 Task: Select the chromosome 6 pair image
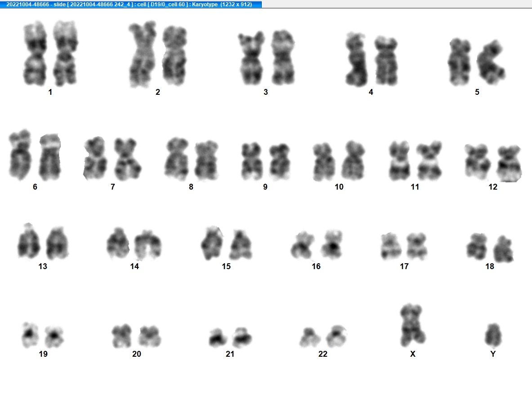(35, 155)
